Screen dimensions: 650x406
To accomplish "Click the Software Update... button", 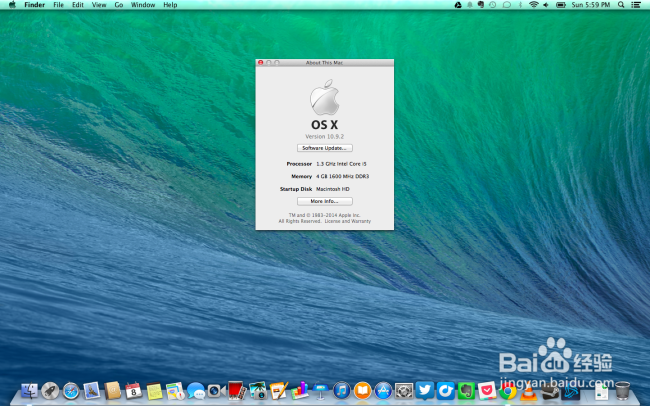I will point(325,148).
